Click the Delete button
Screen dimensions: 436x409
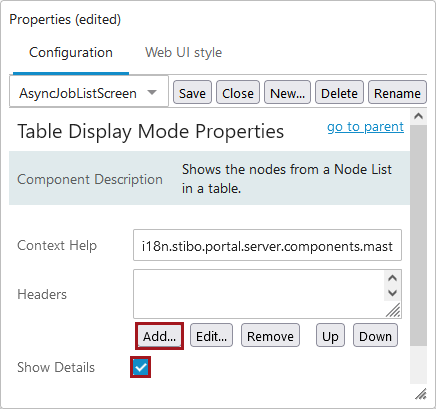(x=339, y=92)
